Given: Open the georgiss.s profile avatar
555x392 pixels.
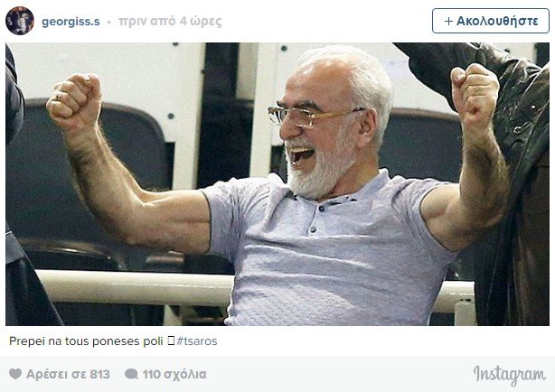Looking at the screenshot, I should coord(20,21).
